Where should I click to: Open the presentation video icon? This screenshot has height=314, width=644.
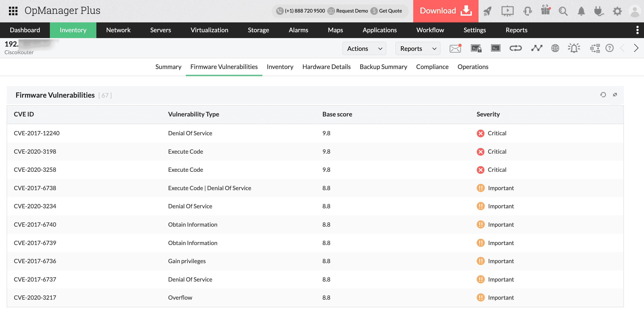pos(507,11)
